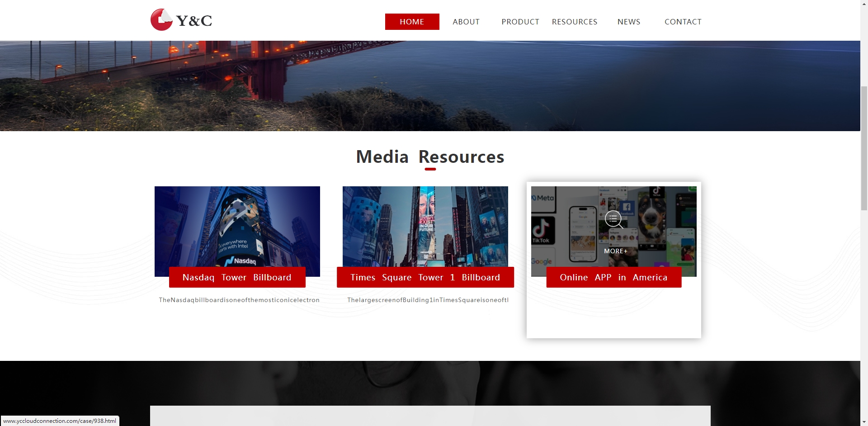Open the PRODUCT menu item
This screenshot has width=868, height=426.
tap(520, 22)
